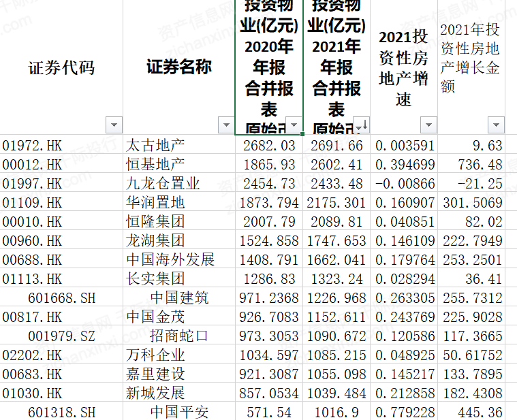Select cell with value 82.02

click(x=471, y=221)
